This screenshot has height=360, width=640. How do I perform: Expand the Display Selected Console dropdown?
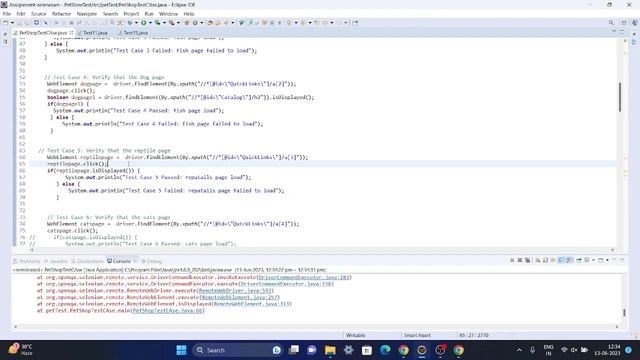pyautogui.click(x=593, y=260)
